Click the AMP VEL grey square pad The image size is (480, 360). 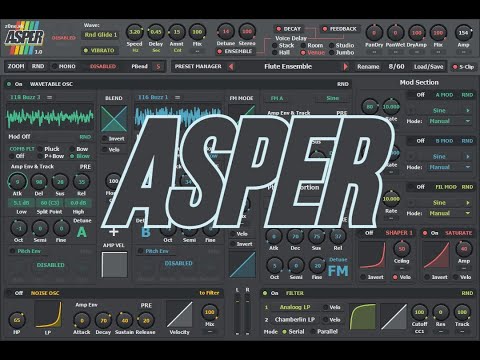pyautogui.click(x=114, y=265)
